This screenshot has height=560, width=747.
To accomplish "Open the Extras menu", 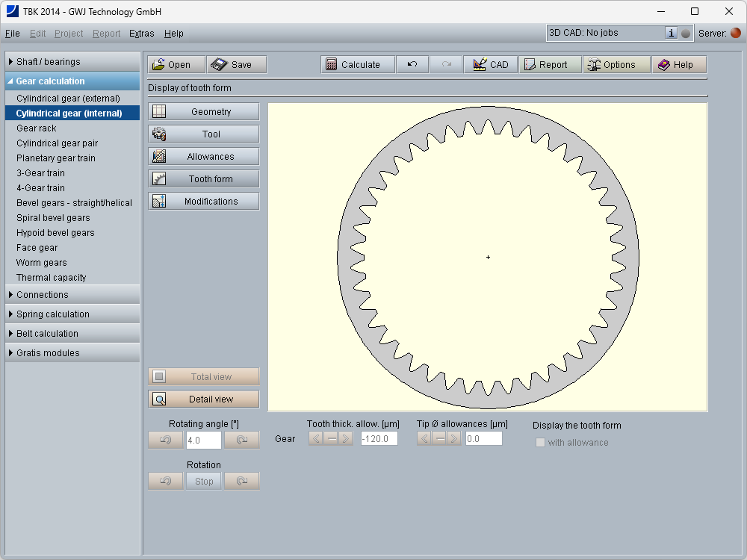I will (x=141, y=34).
